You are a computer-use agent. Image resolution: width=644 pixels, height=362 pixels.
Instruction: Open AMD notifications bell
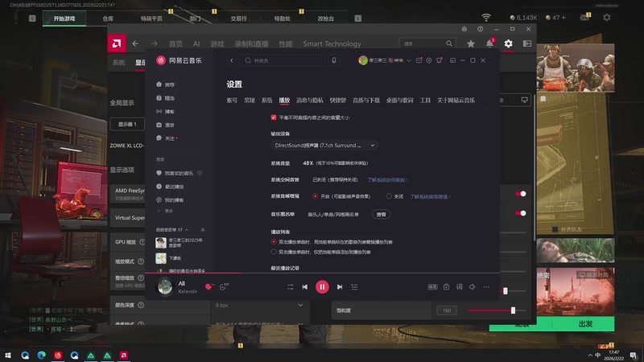click(x=489, y=43)
